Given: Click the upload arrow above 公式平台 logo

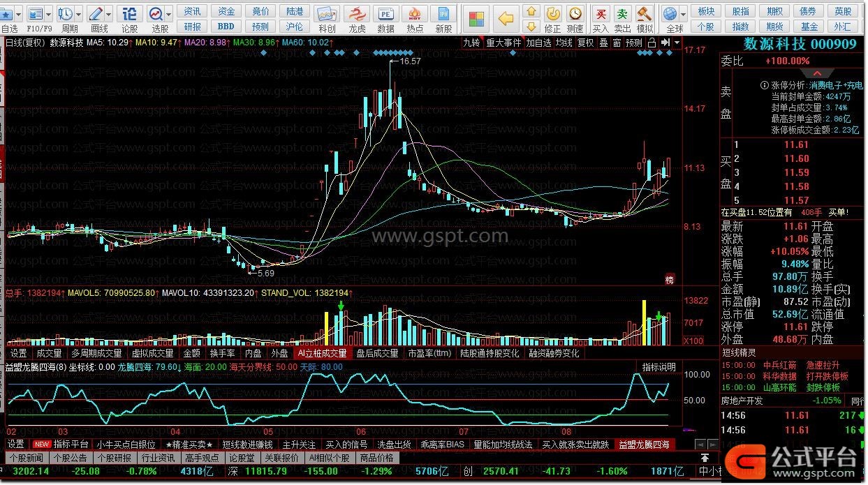Looking at the screenshot, I should 705,458.
